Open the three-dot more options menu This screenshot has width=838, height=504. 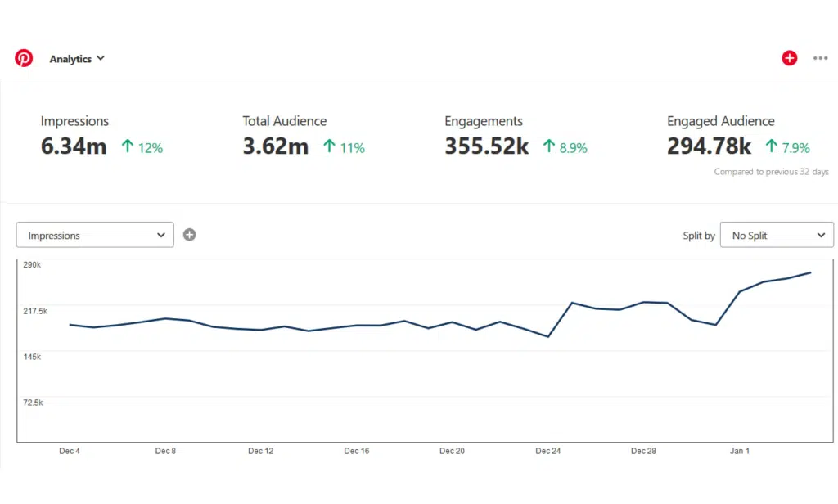820,58
